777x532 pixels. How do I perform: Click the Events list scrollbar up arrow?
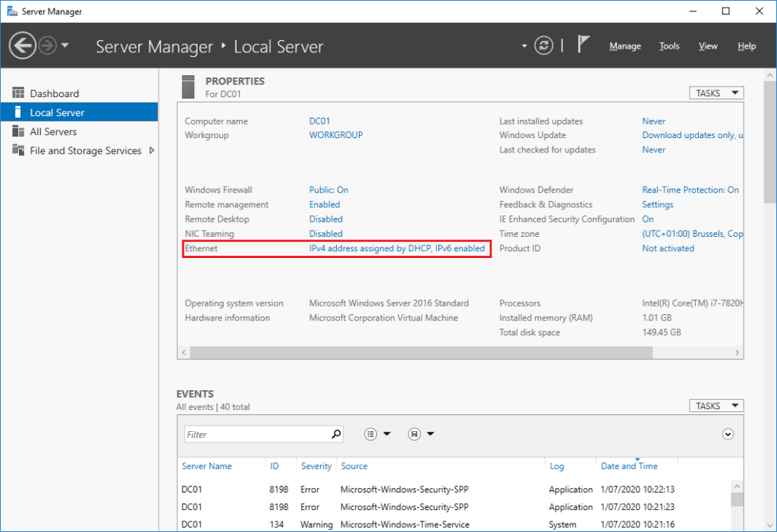pos(737,486)
